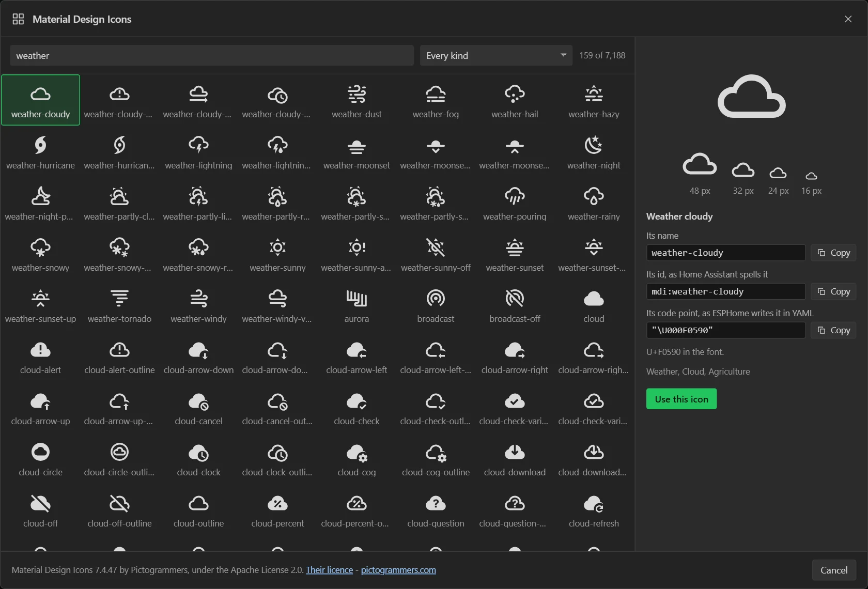Close the Material Design Icons dialog
Viewport: 868px width, 589px height.
[x=848, y=19]
